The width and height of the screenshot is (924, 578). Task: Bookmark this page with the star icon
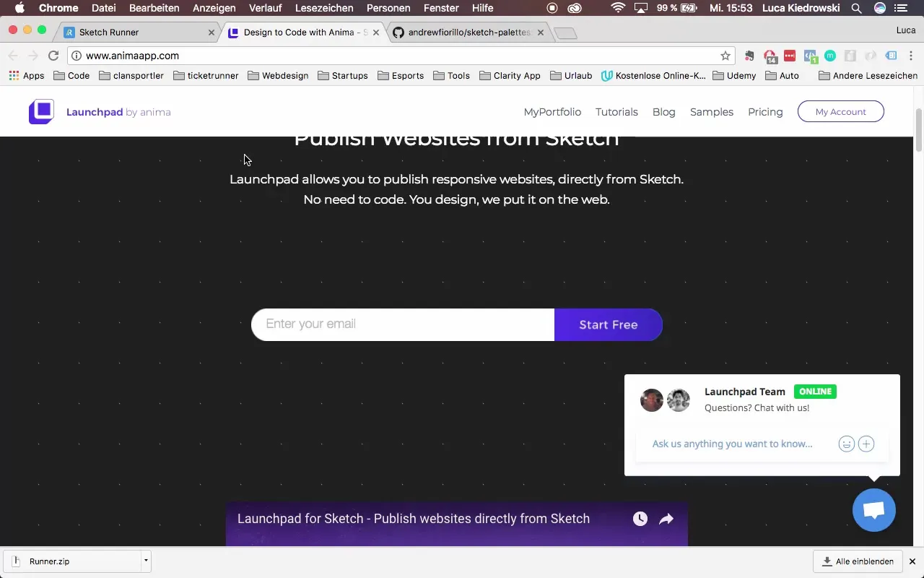coord(725,56)
